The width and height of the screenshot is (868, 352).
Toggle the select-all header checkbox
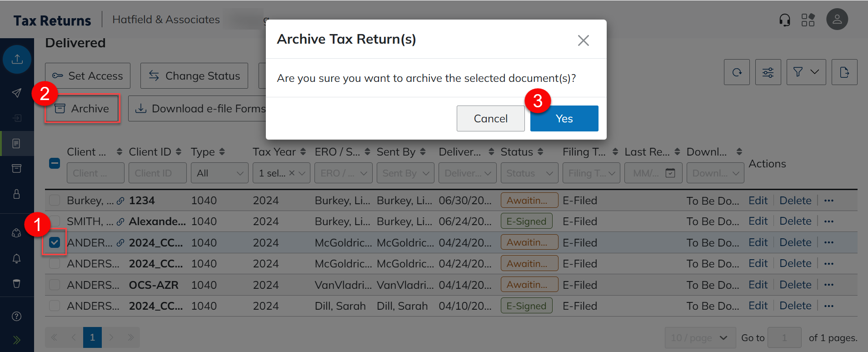55,163
